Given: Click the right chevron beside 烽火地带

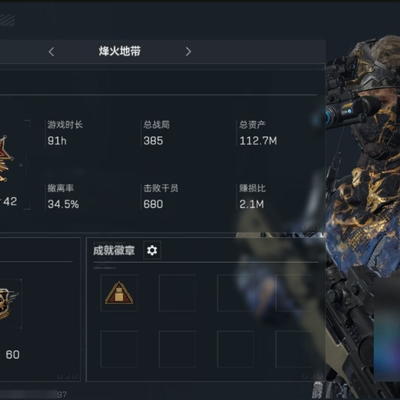Looking at the screenshot, I should [x=188, y=51].
